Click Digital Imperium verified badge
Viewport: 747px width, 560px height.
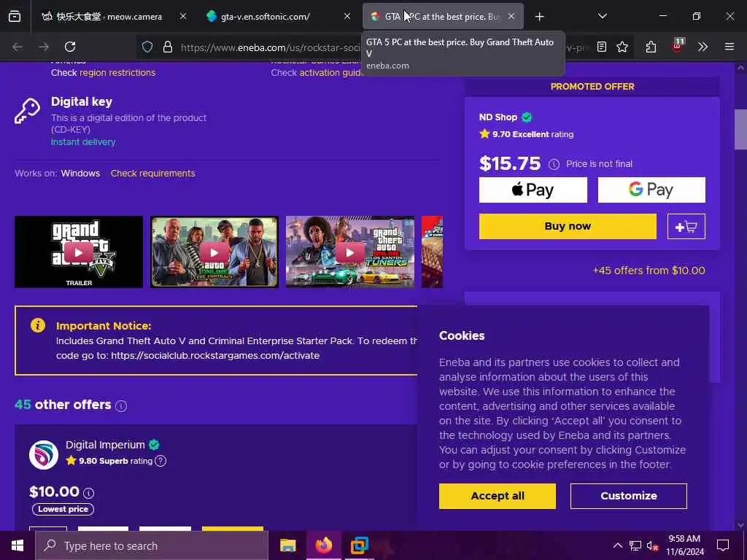tap(154, 445)
